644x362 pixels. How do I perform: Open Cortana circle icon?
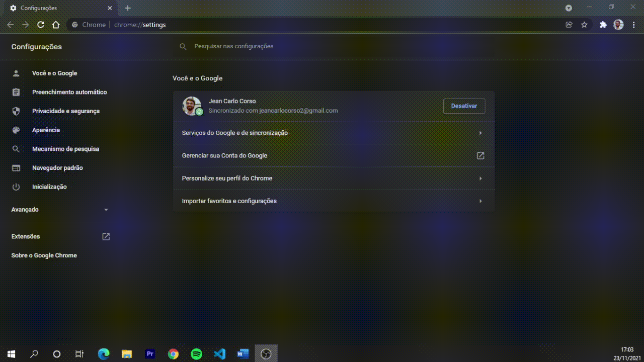click(x=57, y=354)
